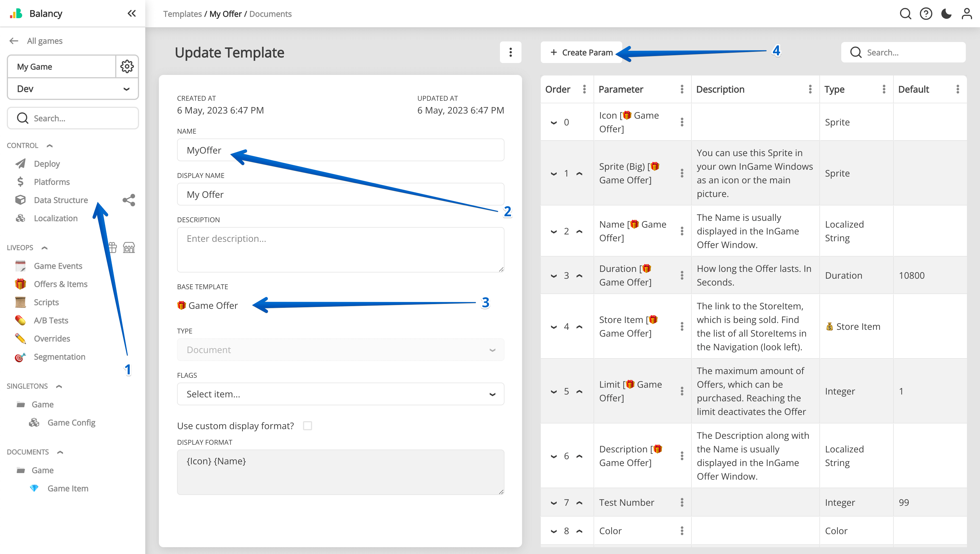This screenshot has width=980, height=554.
Task: Open the Dev environment dropdown
Action: (73, 89)
